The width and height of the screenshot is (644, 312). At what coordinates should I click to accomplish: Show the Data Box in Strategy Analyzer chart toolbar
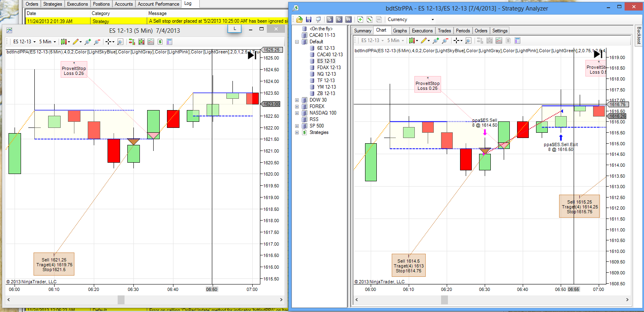coord(468,40)
